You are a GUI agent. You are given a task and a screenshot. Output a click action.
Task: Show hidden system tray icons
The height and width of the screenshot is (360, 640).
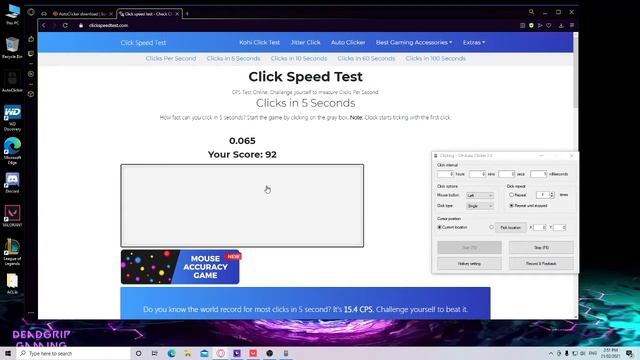click(551, 353)
